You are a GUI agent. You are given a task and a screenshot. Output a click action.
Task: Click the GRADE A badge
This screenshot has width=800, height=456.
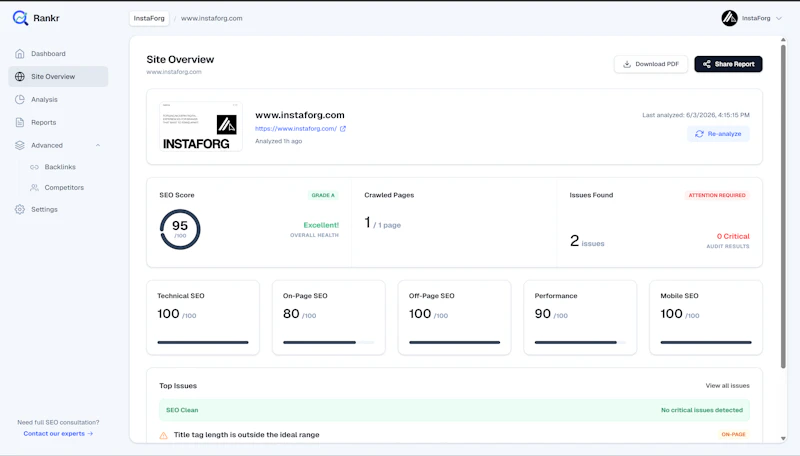point(323,195)
